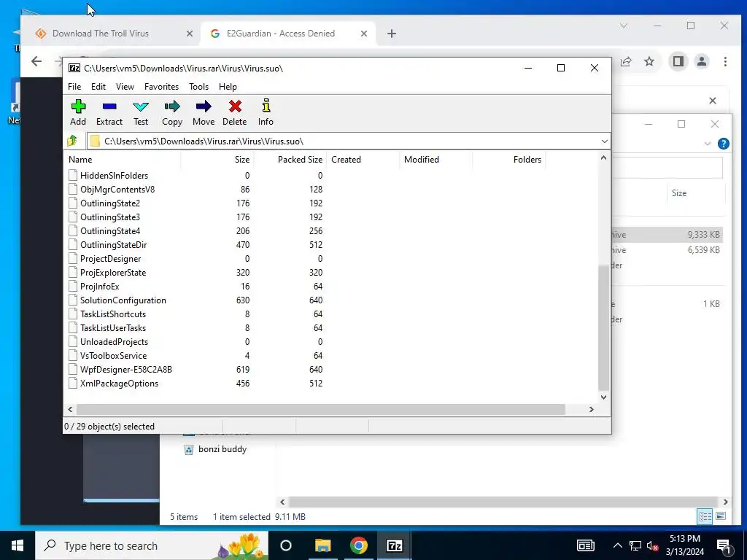Expand Explorer ribbon chevron
747x560 pixels.
pos(708,144)
